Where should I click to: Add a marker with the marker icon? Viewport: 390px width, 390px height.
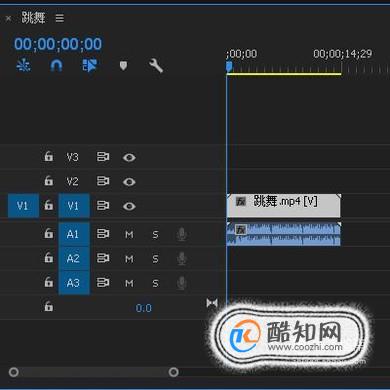tap(123, 65)
